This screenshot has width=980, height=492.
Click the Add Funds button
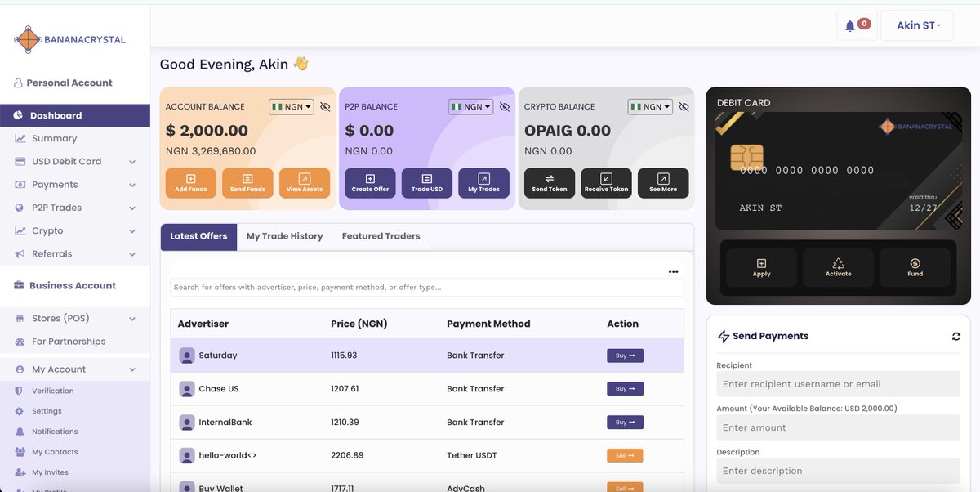pyautogui.click(x=191, y=183)
